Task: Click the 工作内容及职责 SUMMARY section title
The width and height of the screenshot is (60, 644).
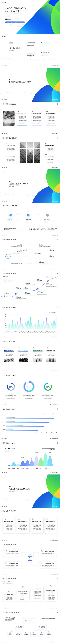Action: (20, 82)
